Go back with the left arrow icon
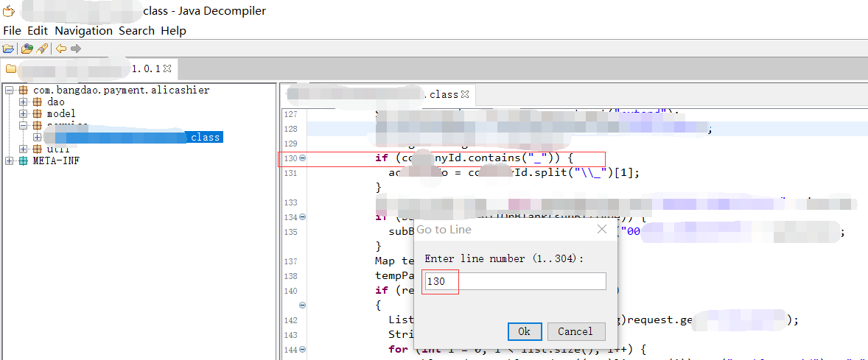The width and height of the screenshot is (868, 360). (61, 49)
